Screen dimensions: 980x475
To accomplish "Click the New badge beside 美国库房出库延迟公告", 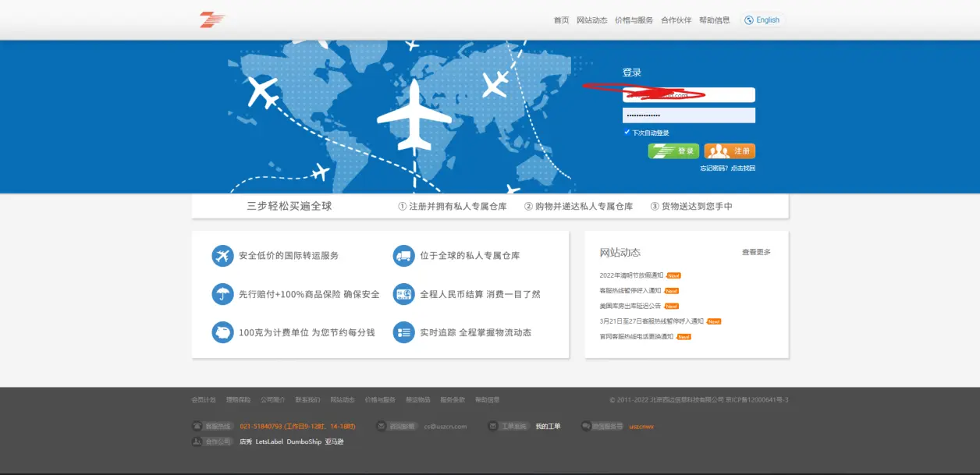I will click(671, 306).
